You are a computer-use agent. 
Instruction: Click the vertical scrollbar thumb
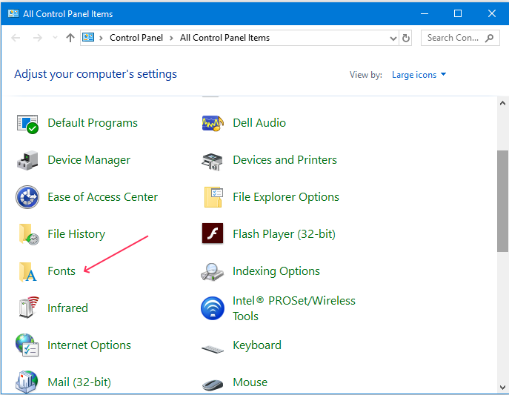[x=502, y=201]
